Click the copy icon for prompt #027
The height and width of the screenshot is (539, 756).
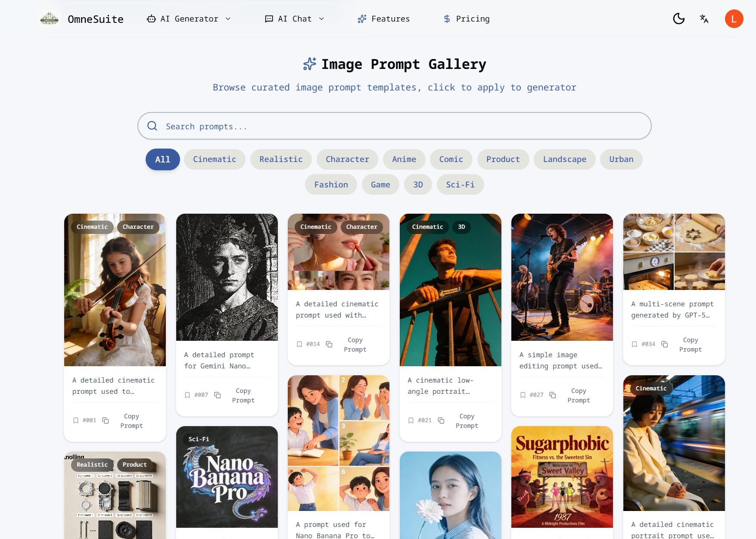coord(553,395)
